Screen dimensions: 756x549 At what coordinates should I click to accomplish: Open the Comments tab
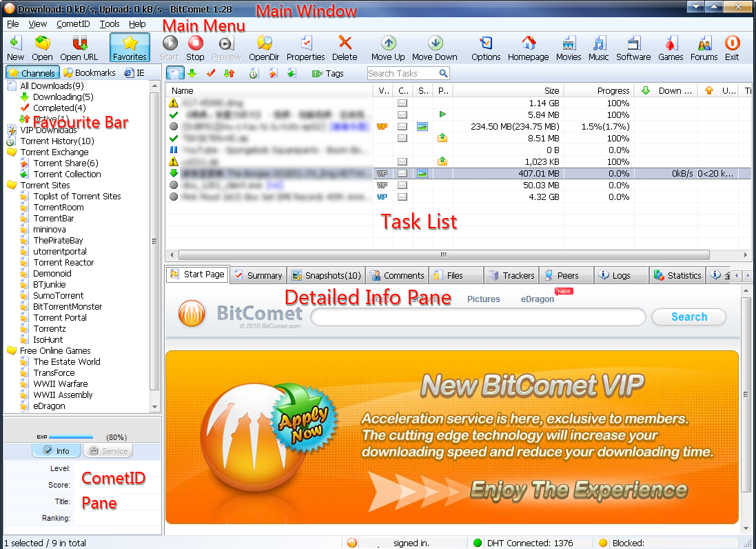[x=396, y=276]
